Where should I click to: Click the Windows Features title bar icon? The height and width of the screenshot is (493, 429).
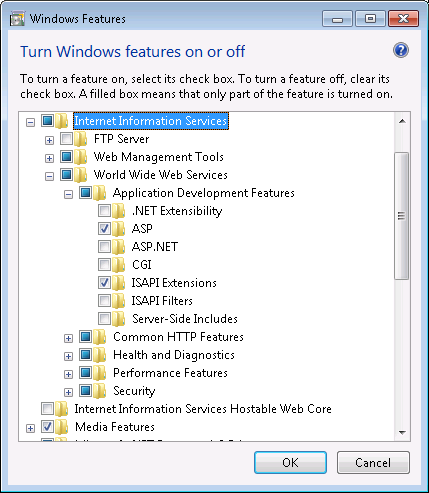point(17,19)
